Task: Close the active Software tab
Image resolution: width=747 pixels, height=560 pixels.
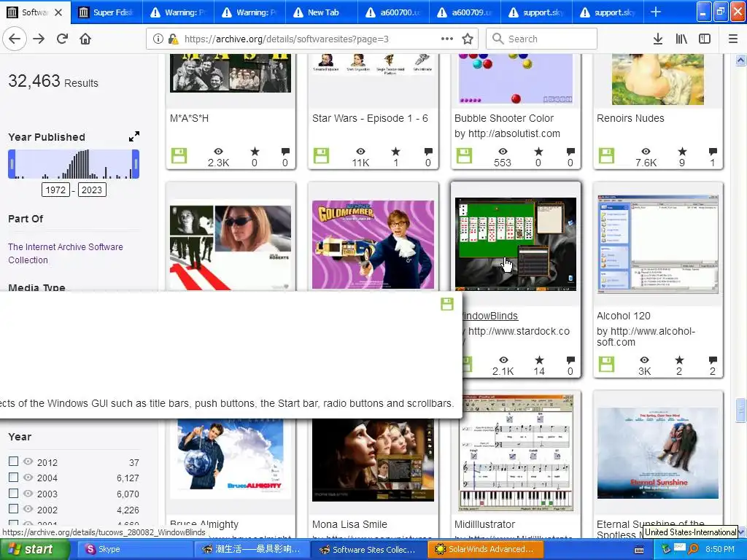Action: (x=58, y=12)
